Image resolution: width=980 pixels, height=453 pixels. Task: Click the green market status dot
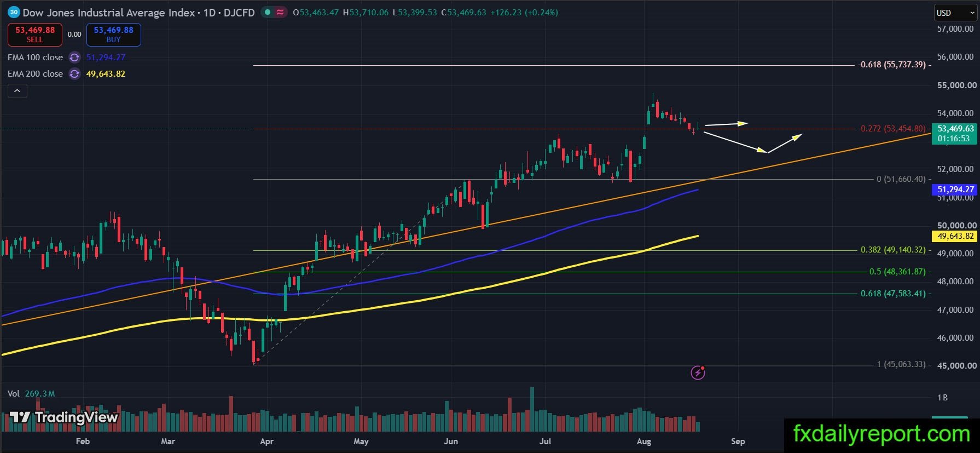pos(268,12)
